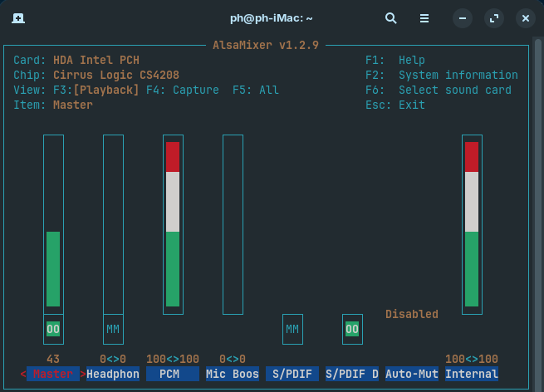Viewport: 544px width, 392px height.
Task: Click Headphone value 0<>0
Action: pyautogui.click(x=113, y=359)
